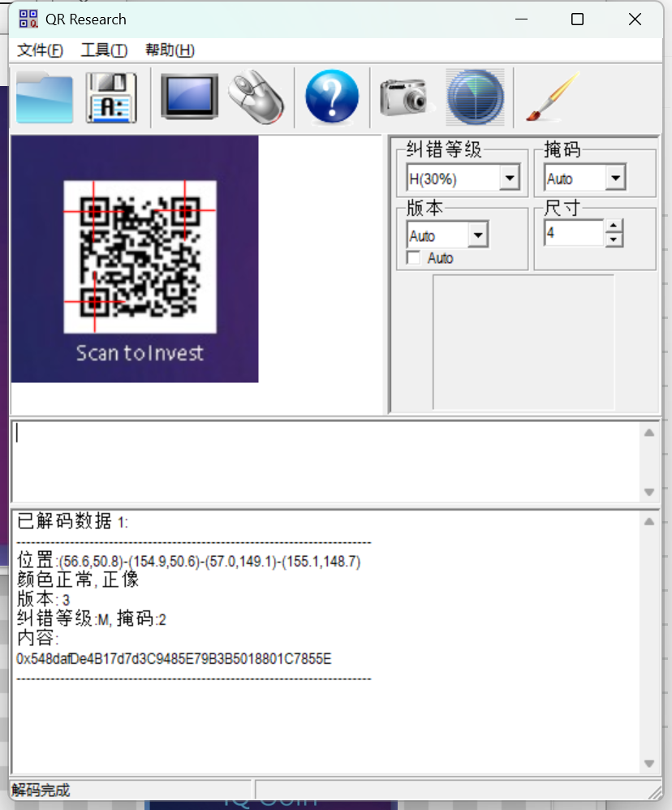Click the 解码完成 status bar text
The height and width of the screenshot is (810, 672).
(41, 790)
